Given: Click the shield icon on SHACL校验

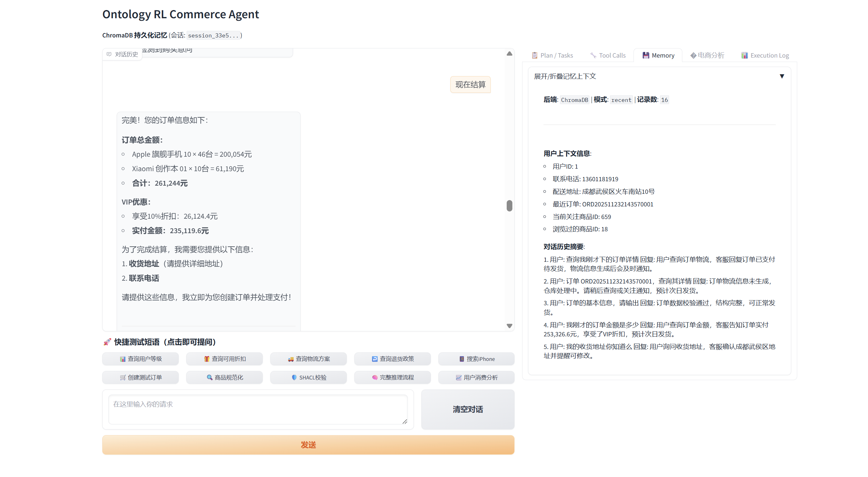Looking at the screenshot, I should [294, 378].
